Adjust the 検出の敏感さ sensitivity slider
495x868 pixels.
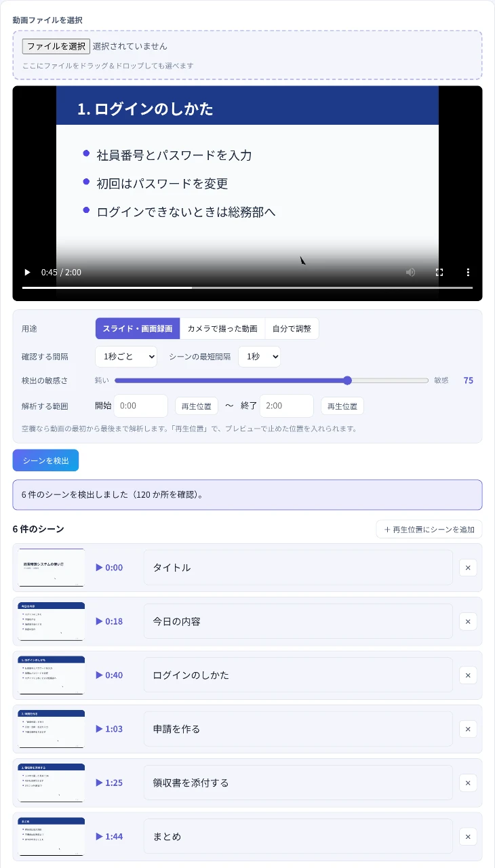tap(271, 380)
